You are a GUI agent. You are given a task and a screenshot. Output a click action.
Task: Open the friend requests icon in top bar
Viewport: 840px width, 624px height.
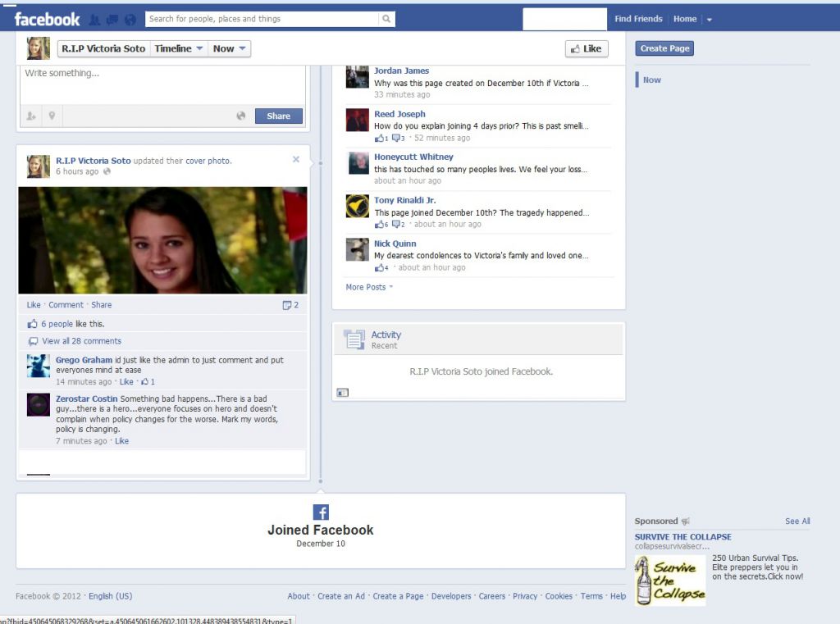[95, 20]
